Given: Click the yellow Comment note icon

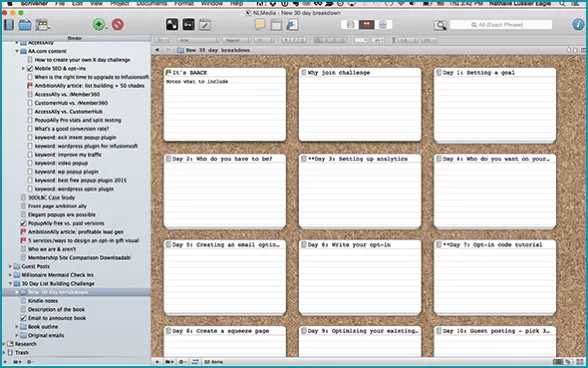Looking at the screenshot, I should coord(260,25).
